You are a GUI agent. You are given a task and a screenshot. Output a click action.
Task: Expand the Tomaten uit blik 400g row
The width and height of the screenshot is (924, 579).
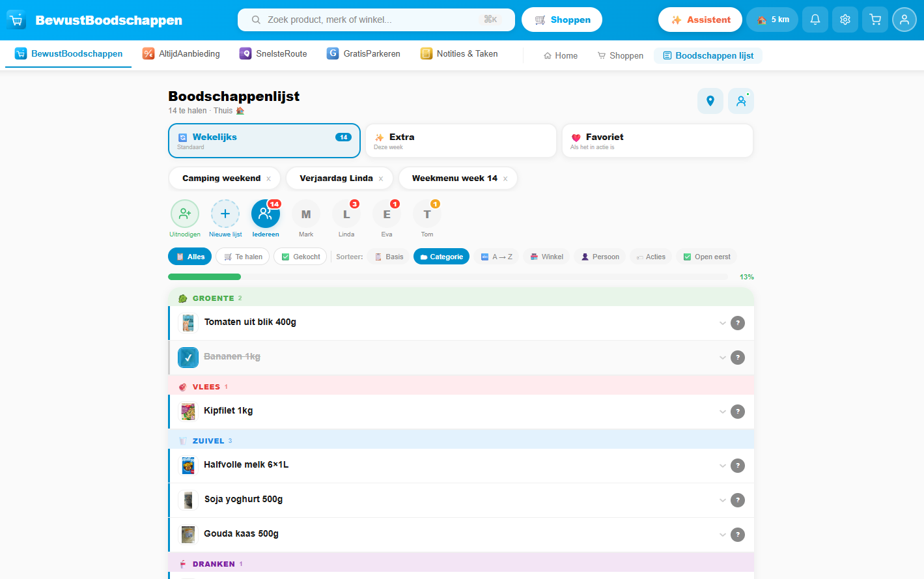point(722,323)
